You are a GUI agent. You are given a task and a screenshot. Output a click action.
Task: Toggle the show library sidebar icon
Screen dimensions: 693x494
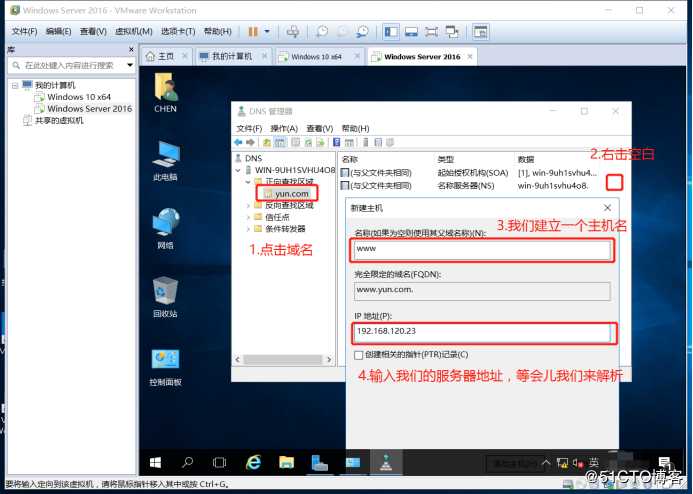tap(391, 32)
